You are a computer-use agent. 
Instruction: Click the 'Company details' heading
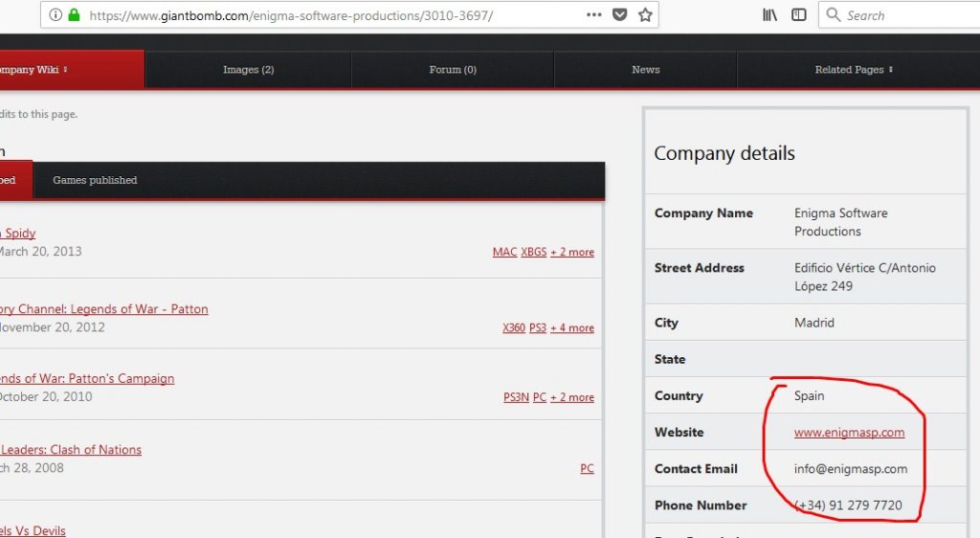click(x=724, y=153)
